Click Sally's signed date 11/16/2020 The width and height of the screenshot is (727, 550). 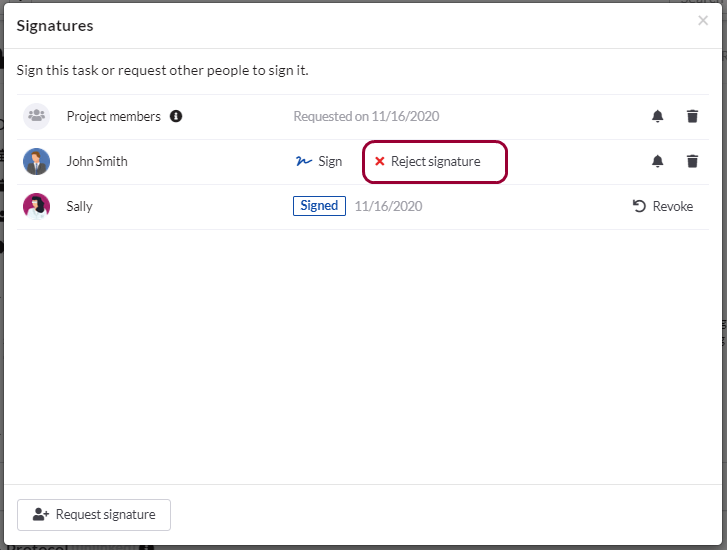[388, 206]
